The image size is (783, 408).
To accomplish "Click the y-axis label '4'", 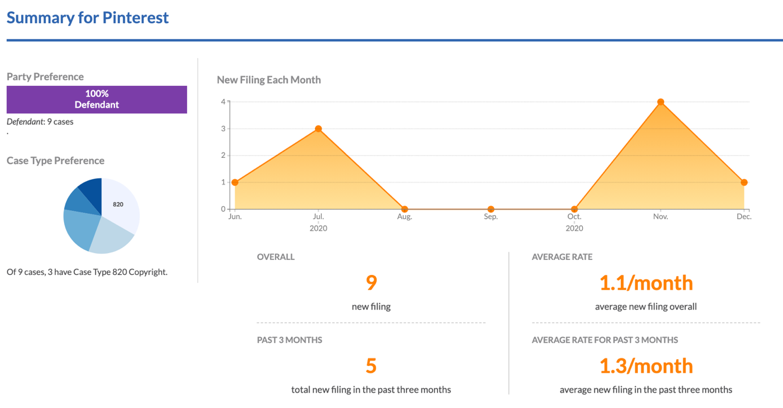I will tap(223, 102).
